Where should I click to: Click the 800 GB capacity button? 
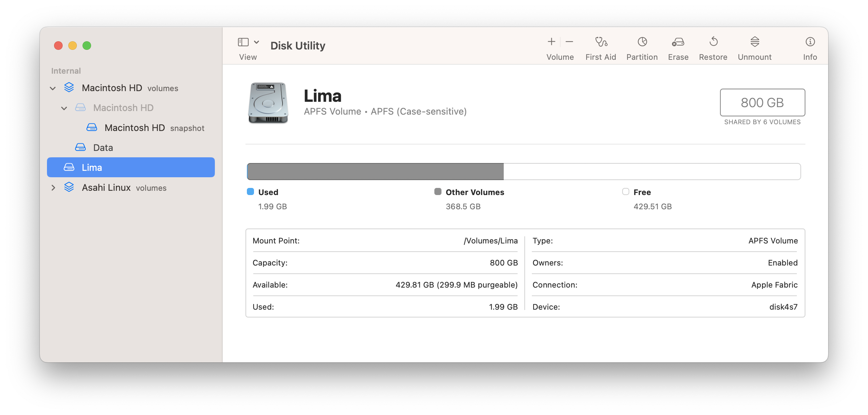[x=762, y=103]
